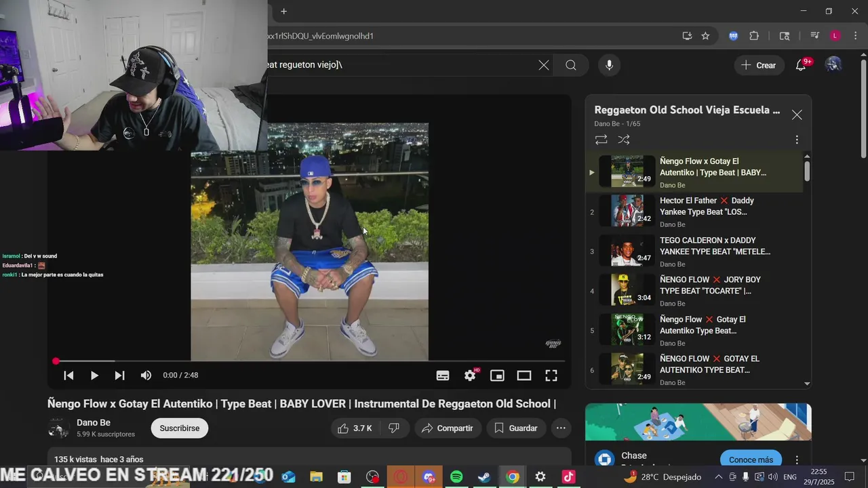Viewport: 868px width, 488px height.
Task: Open the player settings gear
Action: point(470,375)
